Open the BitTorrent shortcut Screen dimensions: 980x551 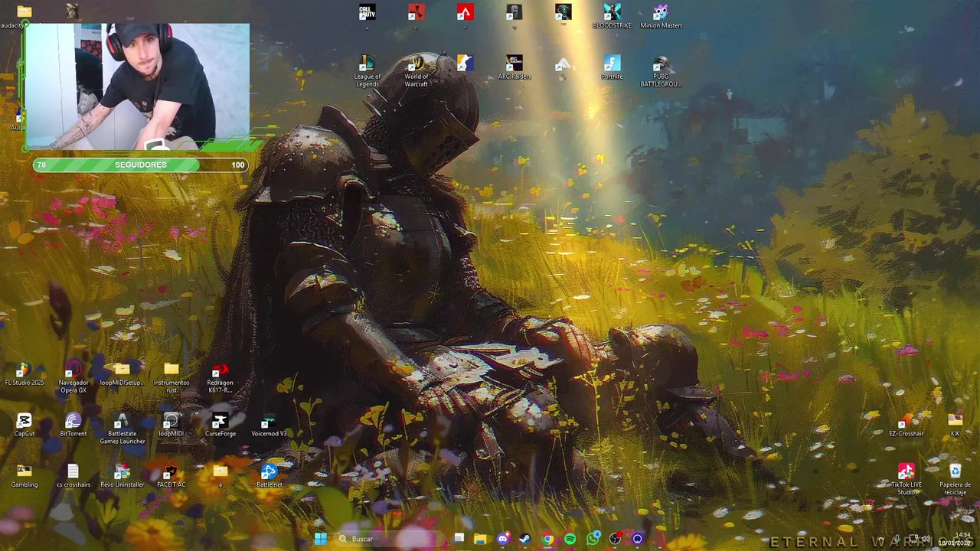[73, 425]
